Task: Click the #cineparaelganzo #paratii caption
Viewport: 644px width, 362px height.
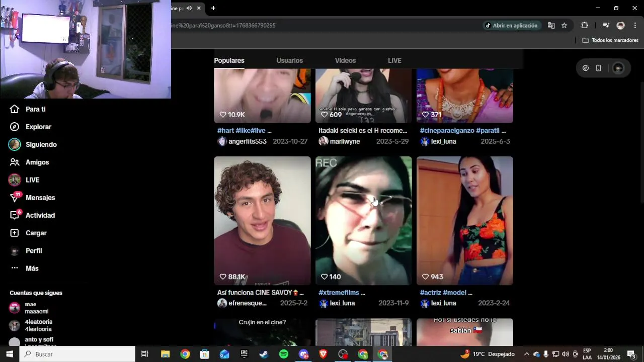Action: pos(462,130)
